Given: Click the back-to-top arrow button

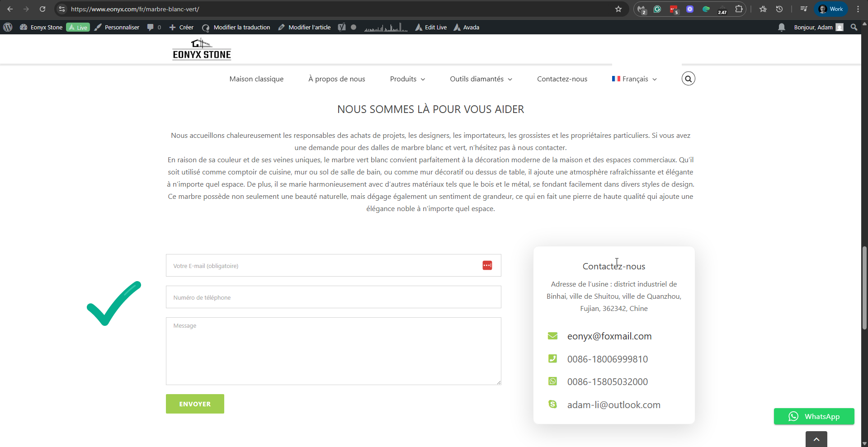Looking at the screenshot, I should tap(816, 439).
